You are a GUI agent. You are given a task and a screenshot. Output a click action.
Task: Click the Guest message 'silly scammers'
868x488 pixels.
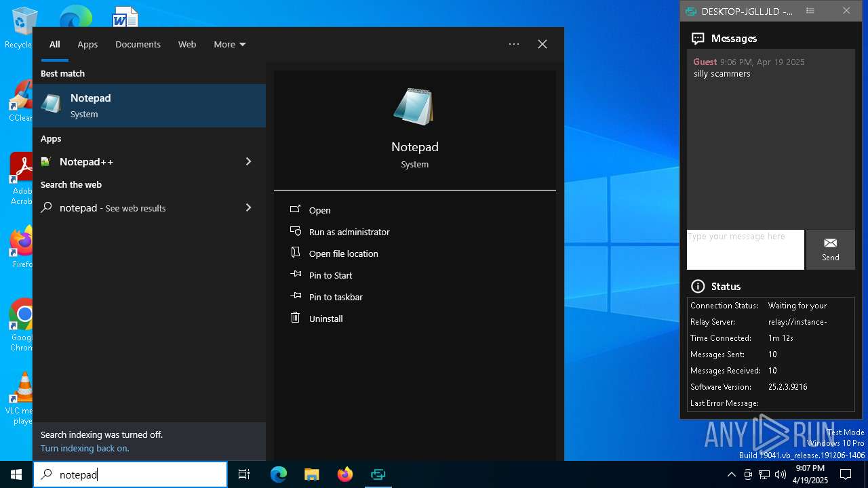722,73
